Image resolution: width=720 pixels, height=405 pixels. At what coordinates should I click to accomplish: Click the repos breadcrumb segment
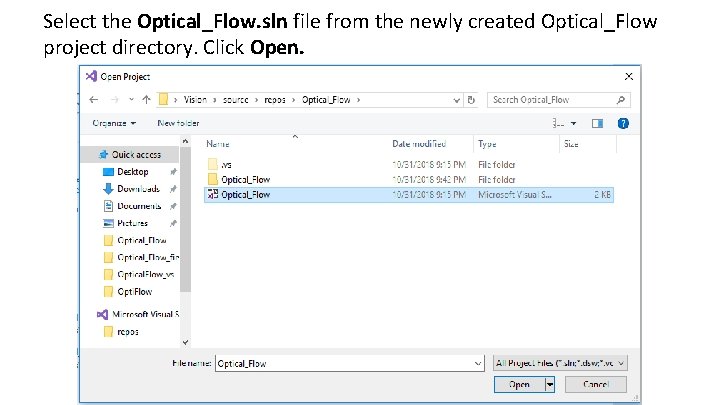(275, 100)
